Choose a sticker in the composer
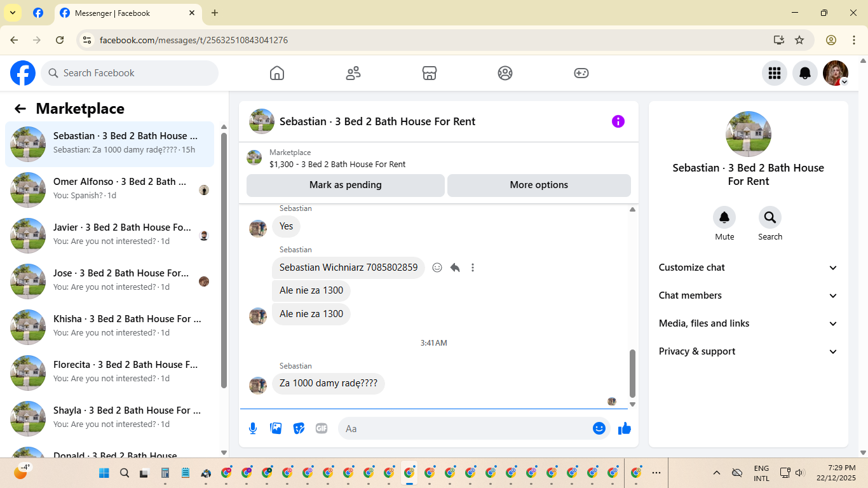Viewport: 868px width, 488px height. pos(299,428)
